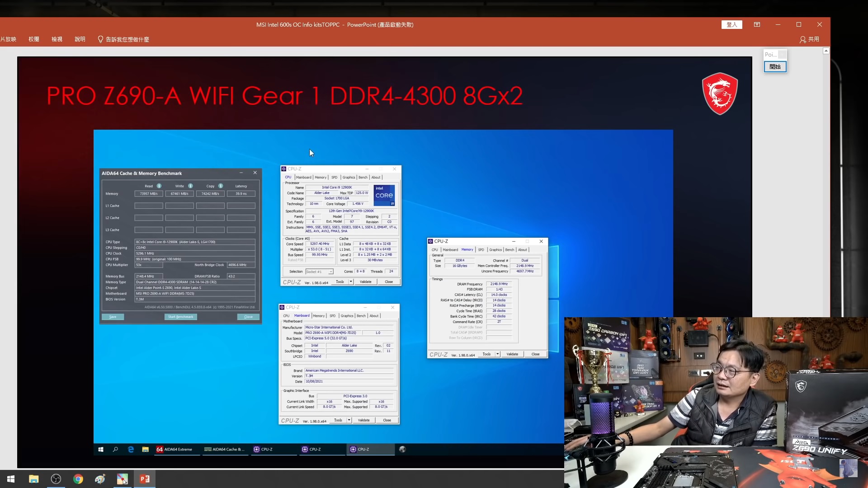868x488 pixels.
Task: Expand Tools dropdown arrow in Mainboard CPU-Z
Action: pyautogui.click(x=349, y=420)
